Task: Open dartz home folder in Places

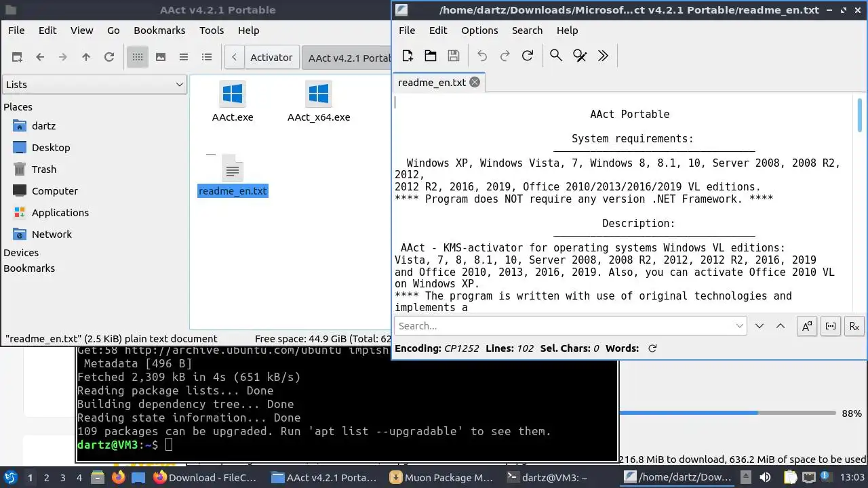Action: click(x=43, y=126)
